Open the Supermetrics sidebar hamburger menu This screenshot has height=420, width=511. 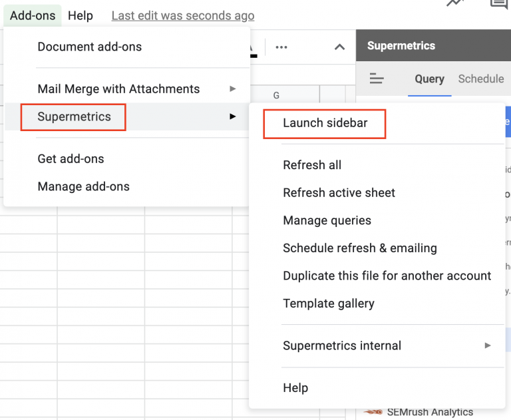[377, 79]
